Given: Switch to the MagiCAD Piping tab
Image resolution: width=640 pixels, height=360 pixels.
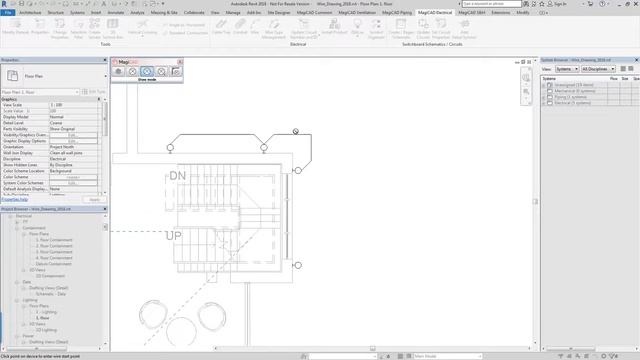Looking at the screenshot, I should coord(397,13).
